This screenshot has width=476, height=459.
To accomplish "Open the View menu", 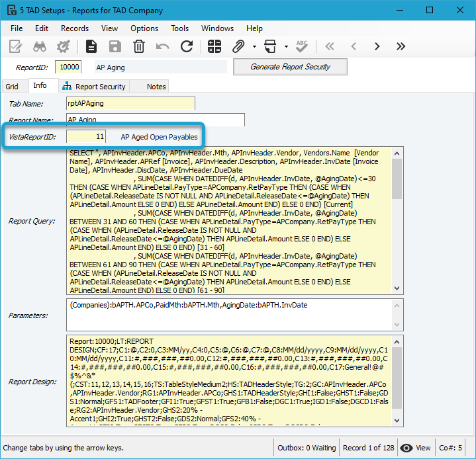I will pyautogui.click(x=109, y=28).
